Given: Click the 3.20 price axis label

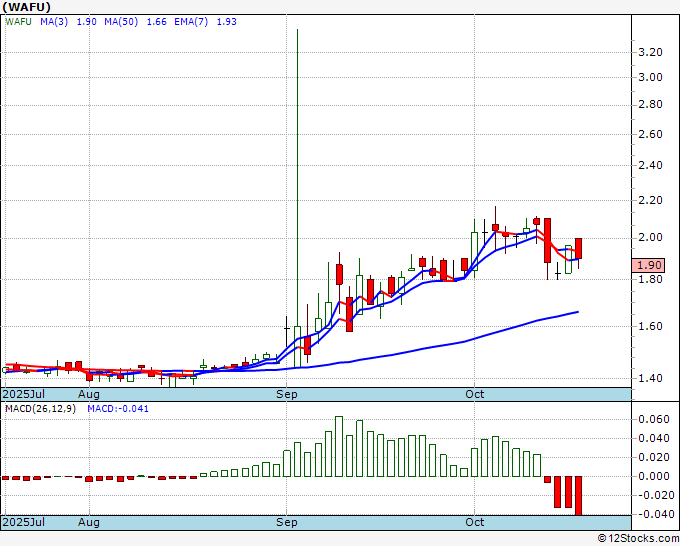Looking at the screenshot, I should 651,52.
